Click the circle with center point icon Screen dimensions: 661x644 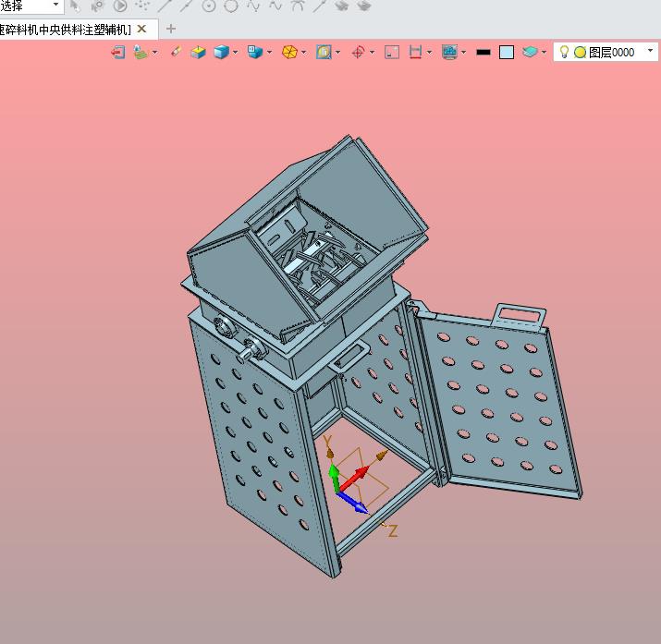click(209, 6)
